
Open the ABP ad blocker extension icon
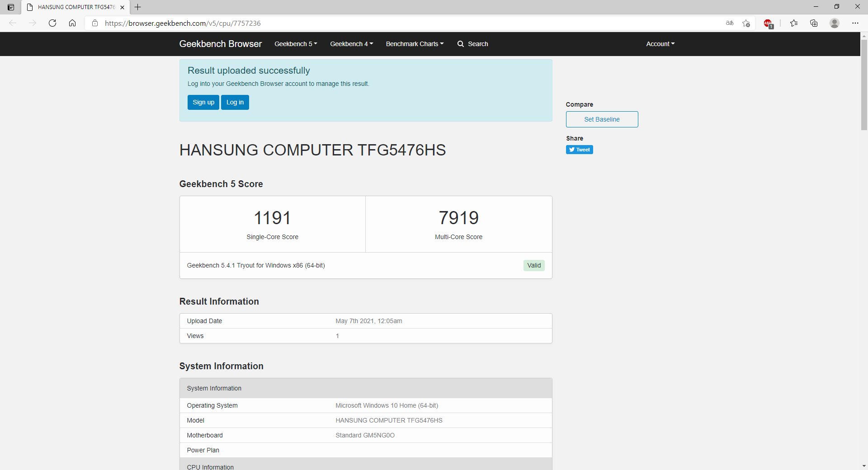[x=768, y=23]
